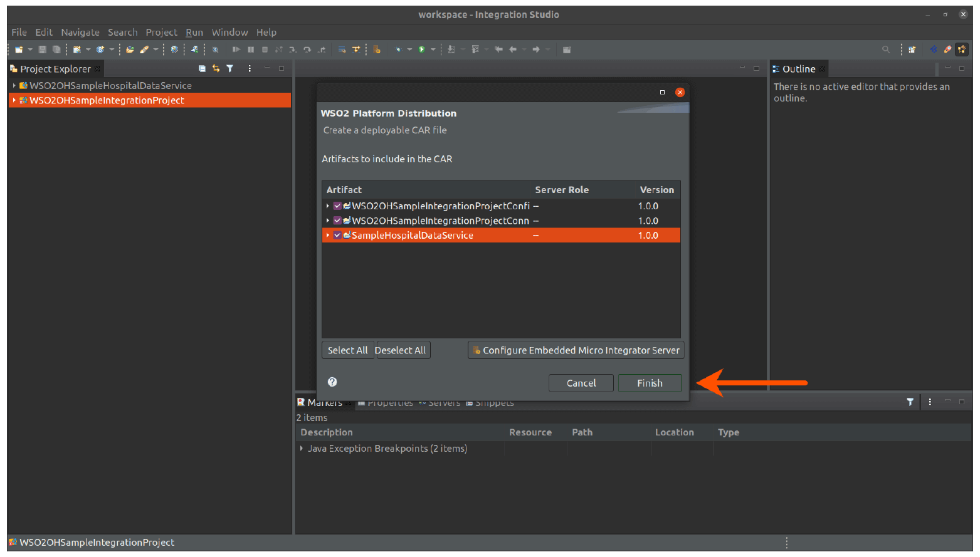980x557 pixels.
Task: Uncheck the SampleHospitalDataService artifact checkbox
Action: point(337,235)
